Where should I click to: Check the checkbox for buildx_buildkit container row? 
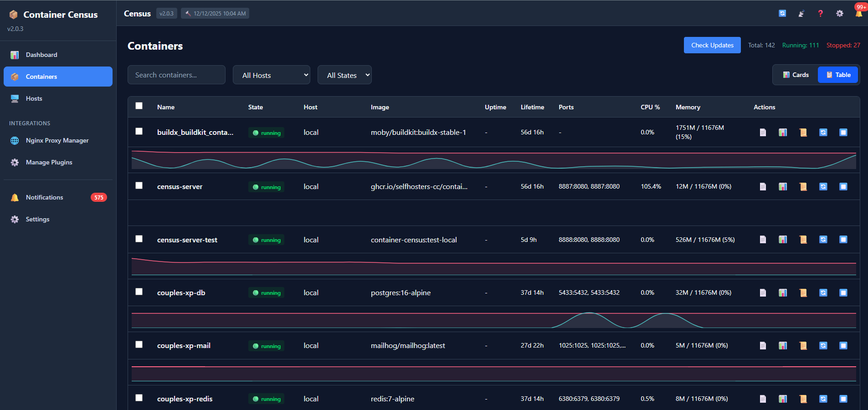click(139, 131)
